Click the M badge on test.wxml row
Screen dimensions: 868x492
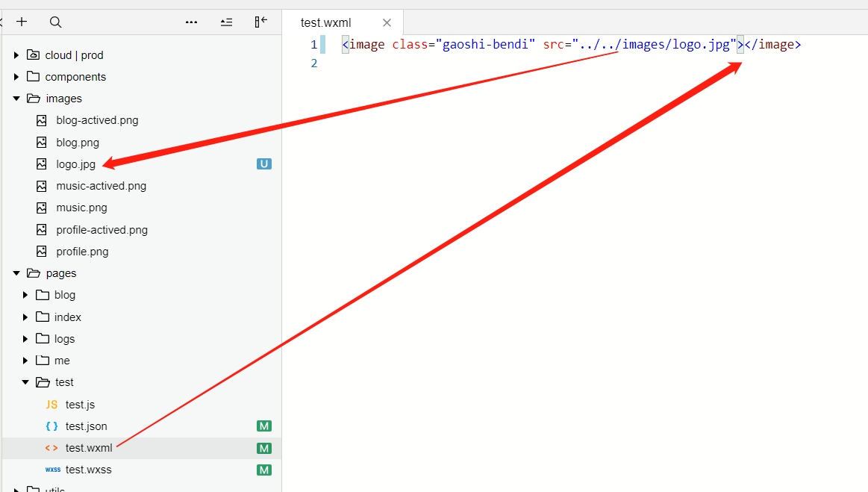click(x=264, y=448)
